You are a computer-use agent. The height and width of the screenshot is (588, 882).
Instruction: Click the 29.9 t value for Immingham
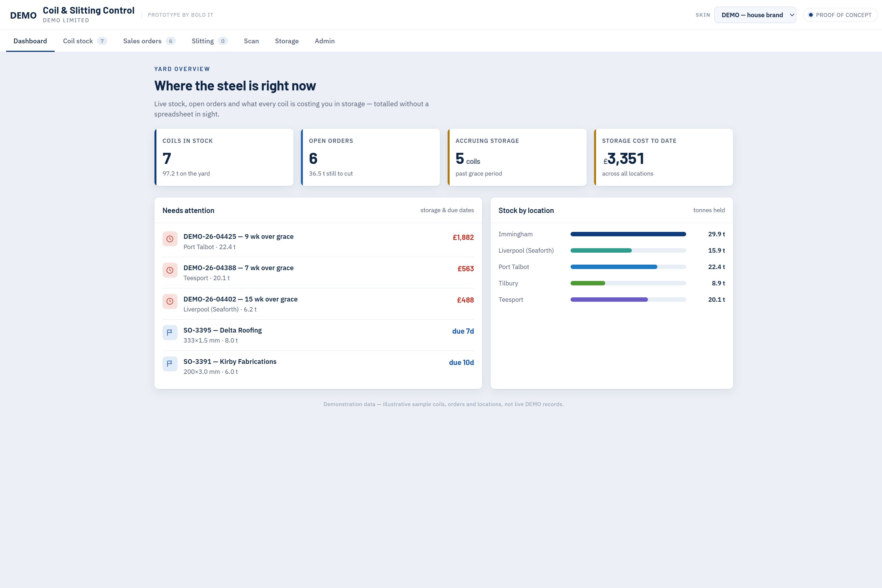coord(717,234)
